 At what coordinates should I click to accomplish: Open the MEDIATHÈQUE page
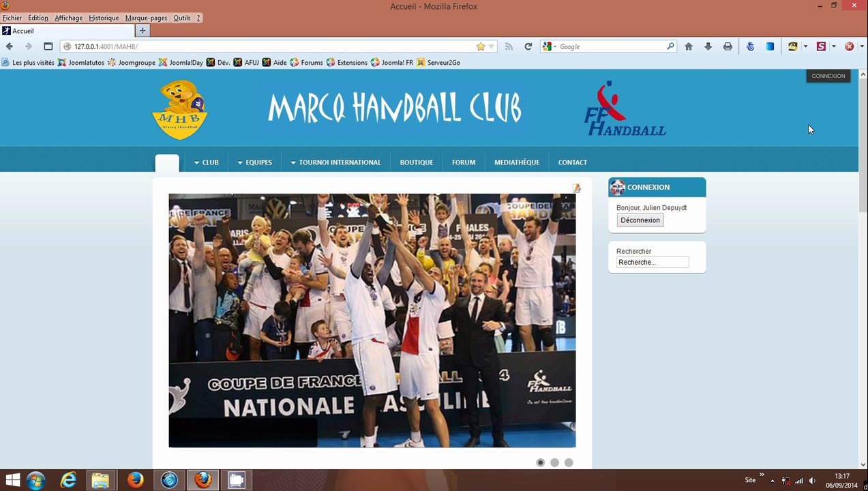pos(517,162)
